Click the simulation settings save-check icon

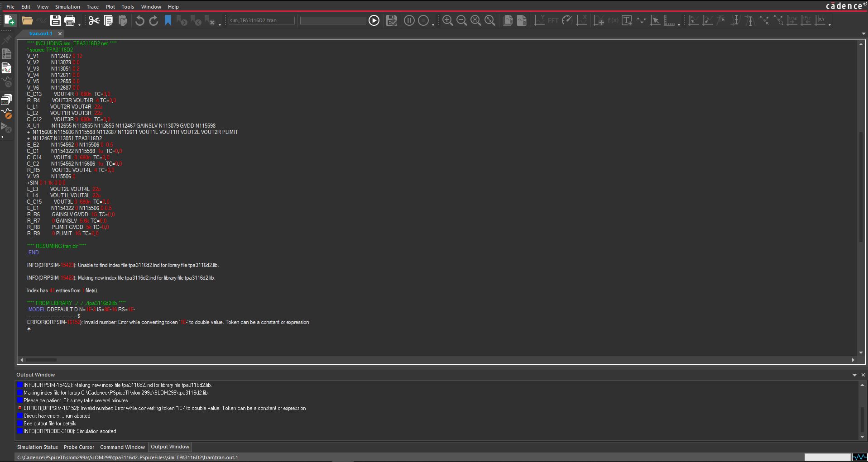pyautogui.click(x=392, y=20)
